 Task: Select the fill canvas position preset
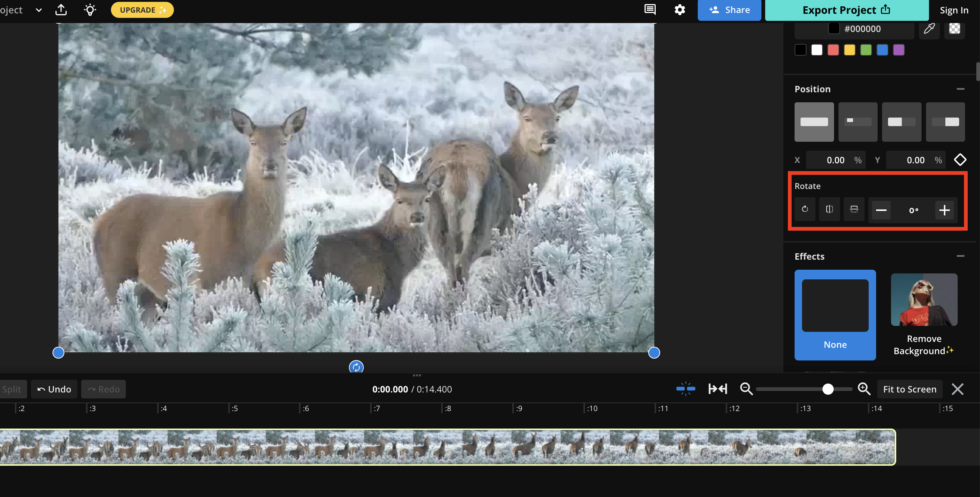(814, 122)
